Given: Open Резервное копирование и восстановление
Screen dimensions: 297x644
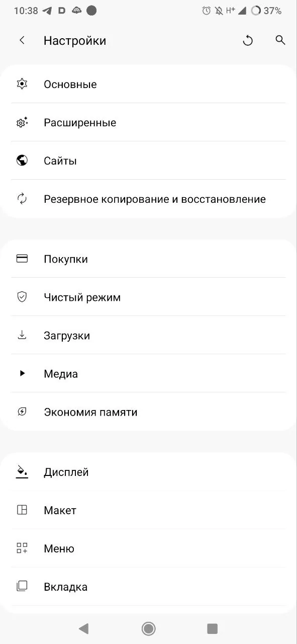Looking at the screenshot, I should coord(148,199).
